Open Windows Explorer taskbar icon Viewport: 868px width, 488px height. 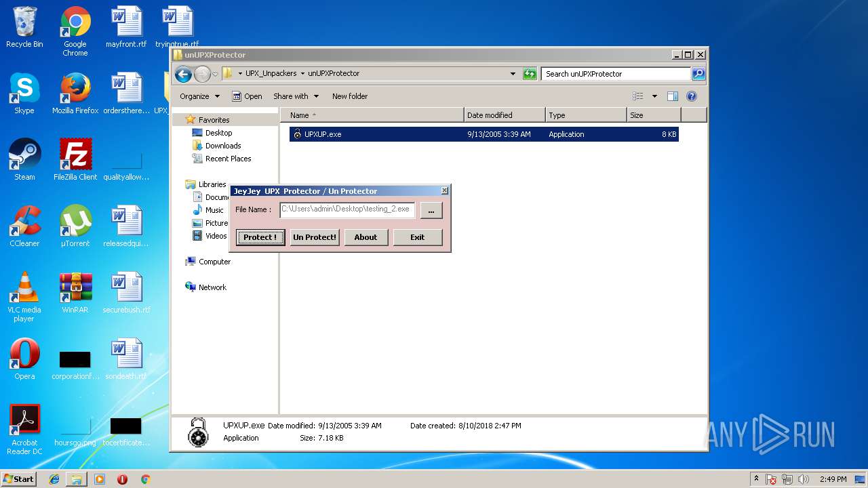[x=77, y=479]
